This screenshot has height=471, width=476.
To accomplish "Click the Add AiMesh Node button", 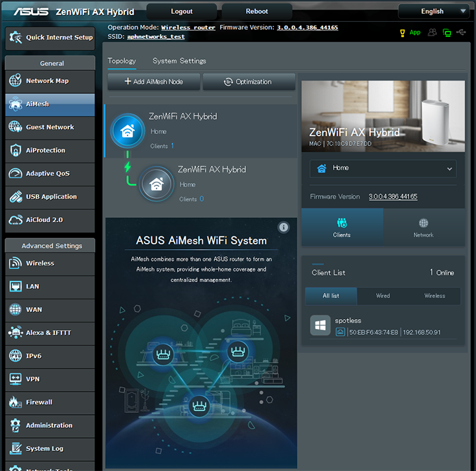I will pos(153,82).
